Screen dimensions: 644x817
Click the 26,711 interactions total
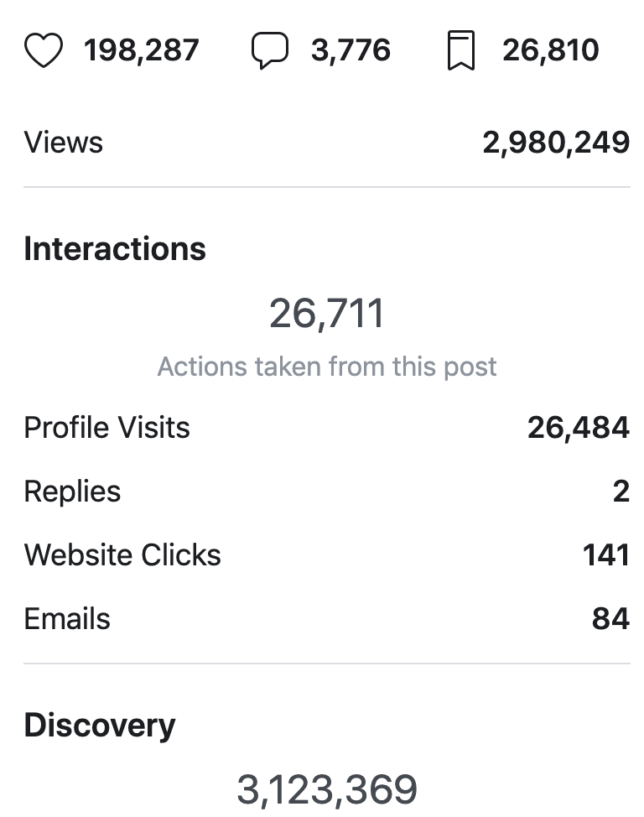click(327, 313)
